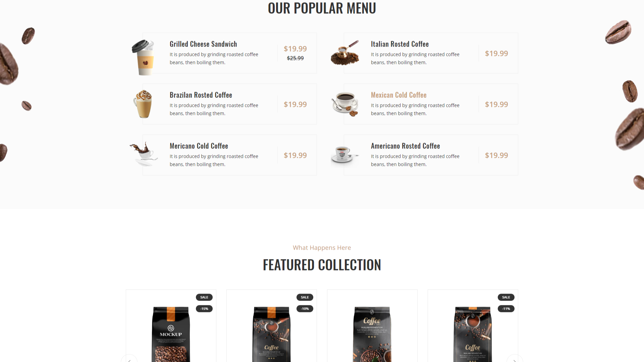This screenshot has height=362, width=644.
Task: Click the white espresso cup image
Action: 344,155
